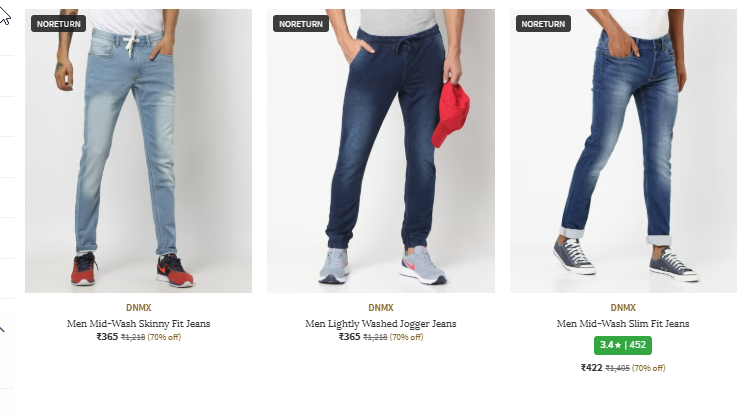Click the NORETURN badge on jogger jeans

click(301, 23)
